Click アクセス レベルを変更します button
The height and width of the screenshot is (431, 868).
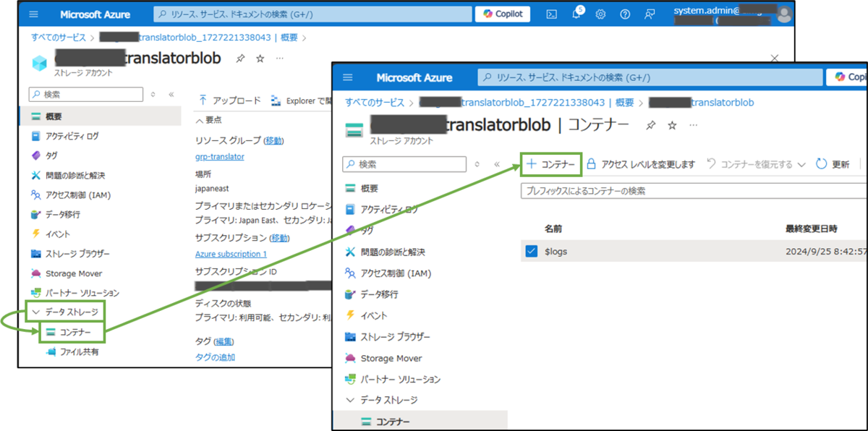[641, 164]
